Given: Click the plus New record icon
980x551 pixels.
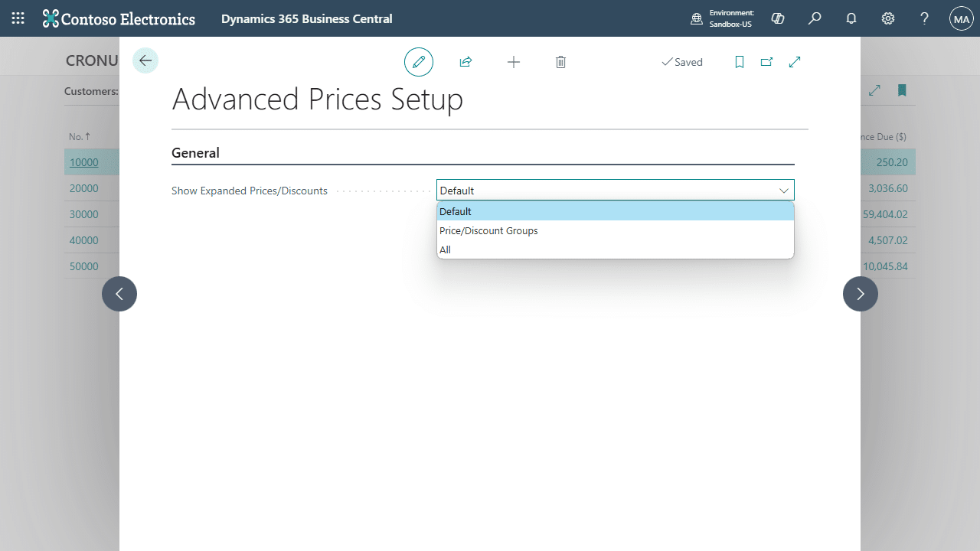Looking at the screenshot, I should click(x=514, y=62).
